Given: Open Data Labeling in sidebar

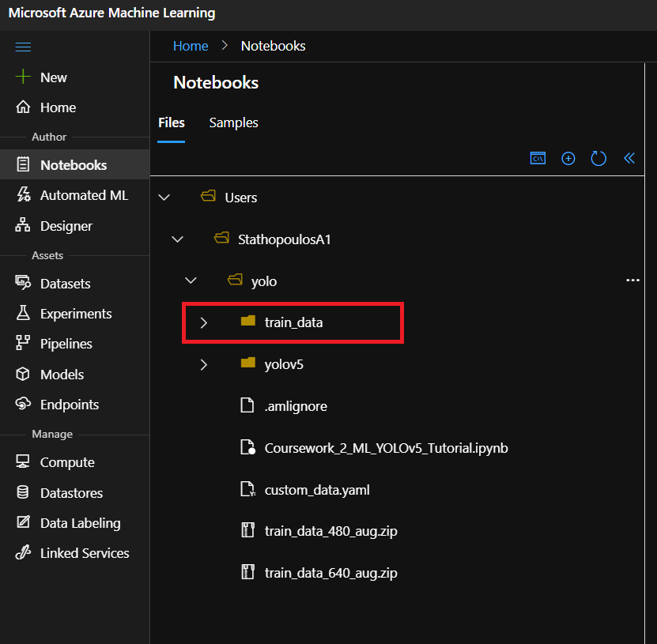Looking at the screenshot, I should pyautogui.click(x=81, y=523).
